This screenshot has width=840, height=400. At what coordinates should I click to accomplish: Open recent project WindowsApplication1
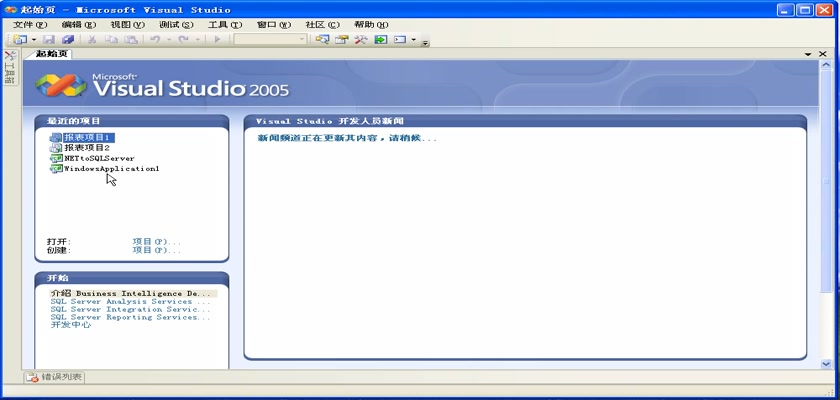click(112, 169)
